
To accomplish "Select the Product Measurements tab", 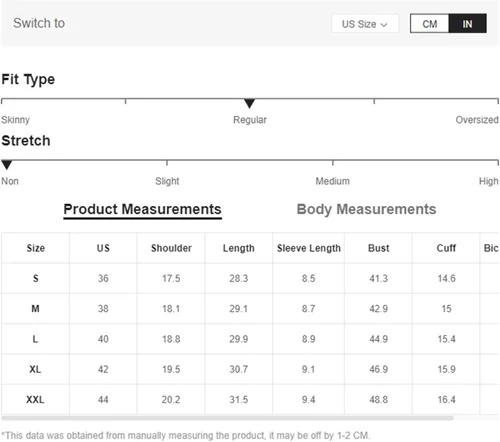I will pos(142,210).
